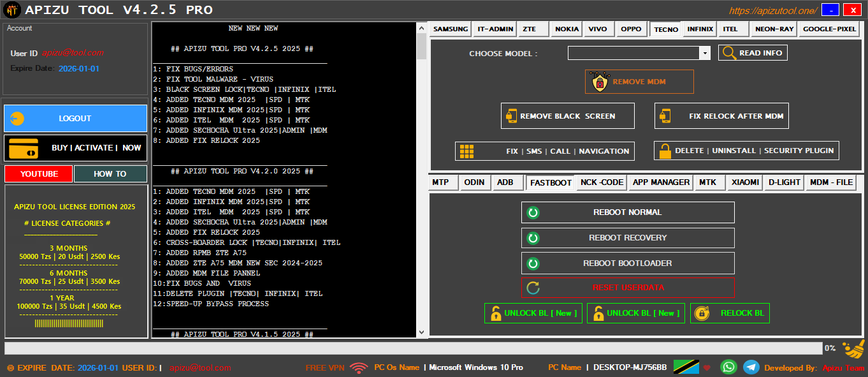Open the VIVO tab
Screen dimensions: 868x377
598,29
